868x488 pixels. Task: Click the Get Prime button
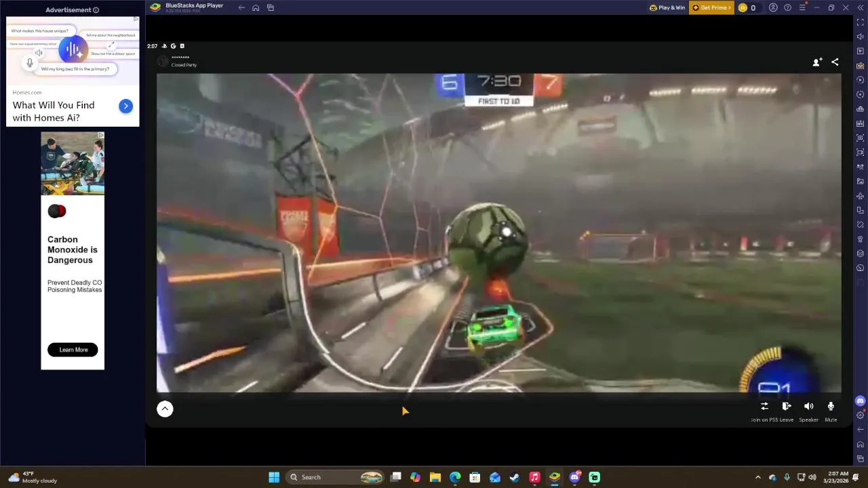(x=711, y=7)
